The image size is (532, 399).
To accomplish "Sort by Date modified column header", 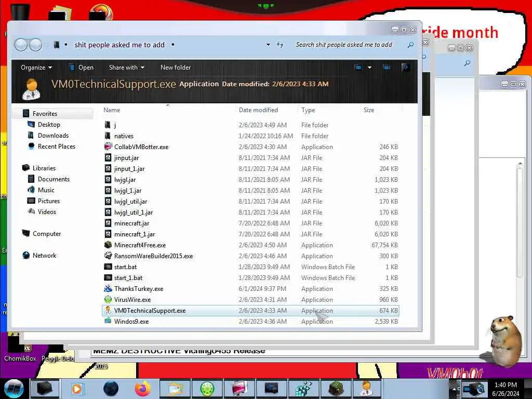I will (x=258, y=110).
